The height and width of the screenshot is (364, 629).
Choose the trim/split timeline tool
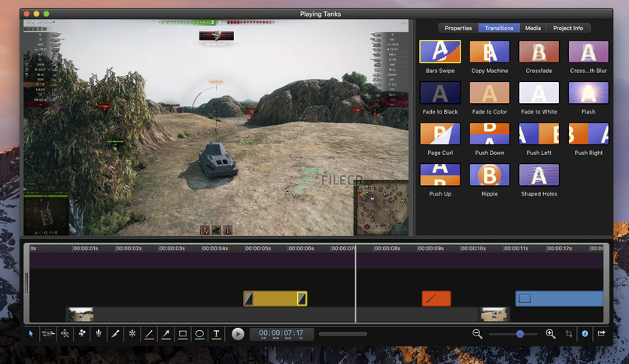(x=47, y=333)
